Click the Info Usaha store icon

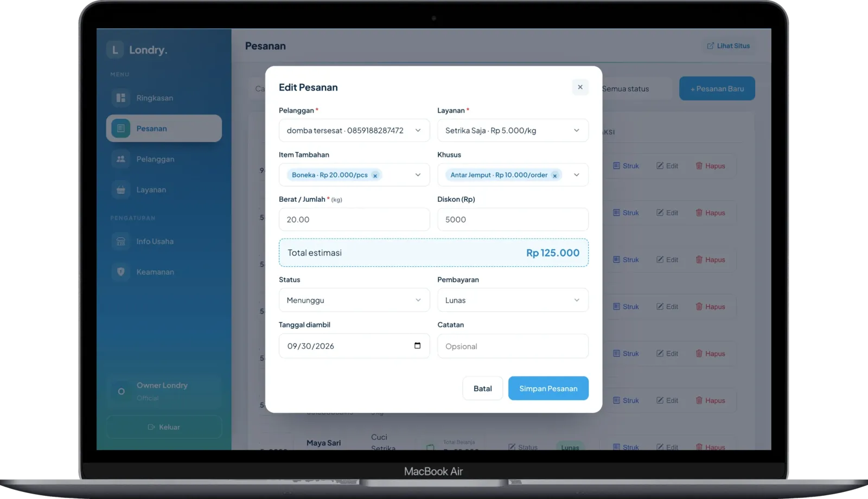(x=121, y=241)
